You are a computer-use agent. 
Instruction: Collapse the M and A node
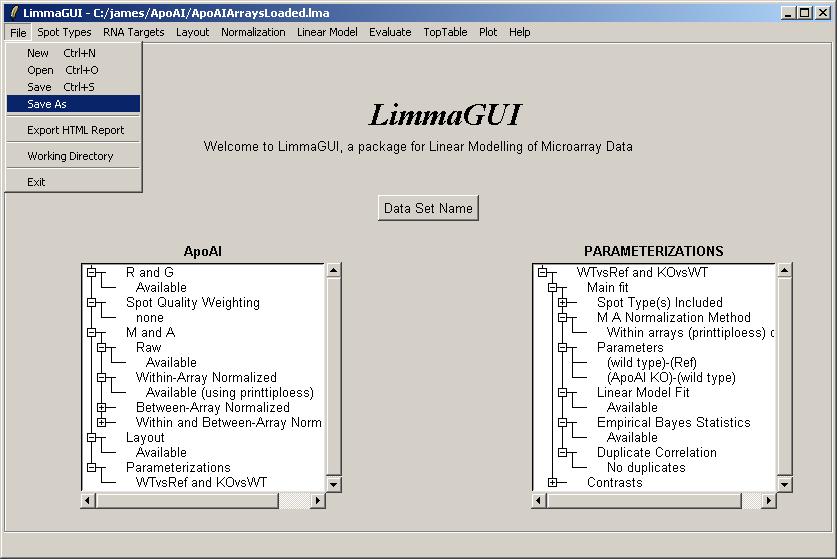click(92, 333)
